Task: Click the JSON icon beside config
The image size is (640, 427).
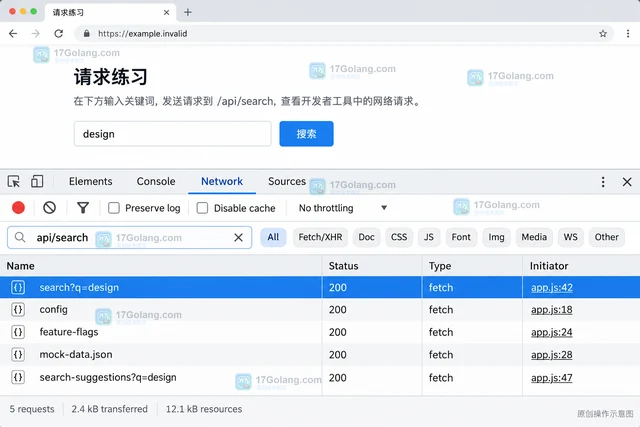Action: [18, 309]
